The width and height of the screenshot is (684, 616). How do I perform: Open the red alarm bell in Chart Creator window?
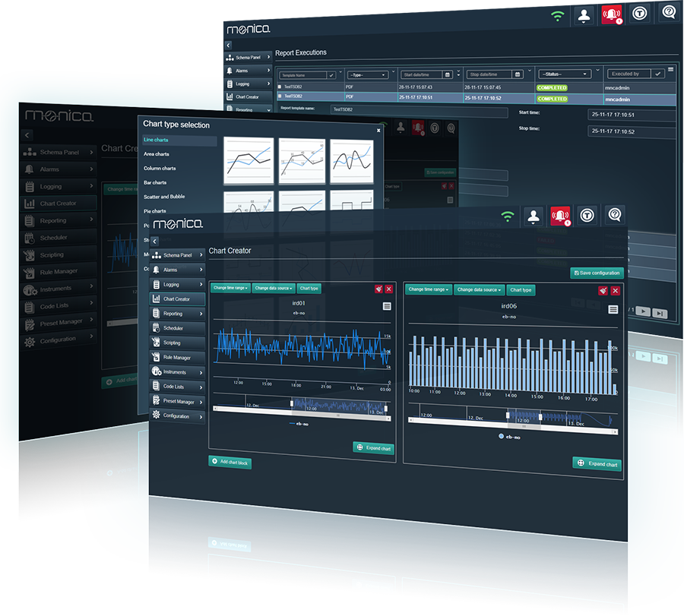pos(560,216)
